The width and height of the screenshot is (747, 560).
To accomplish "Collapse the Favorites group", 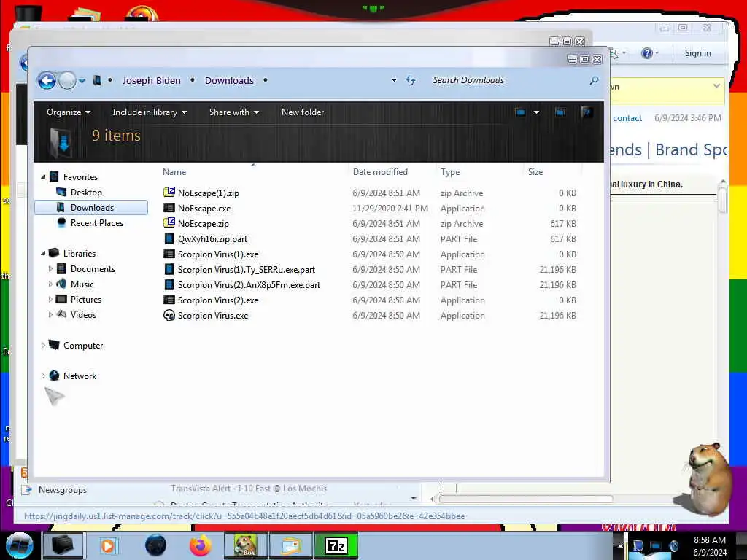I will click(43, 177).
